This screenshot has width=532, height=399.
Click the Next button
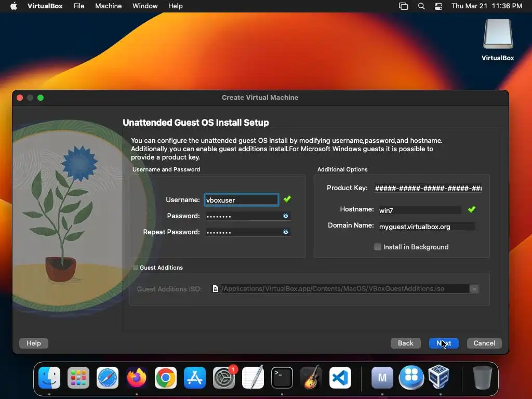point(444,343)
